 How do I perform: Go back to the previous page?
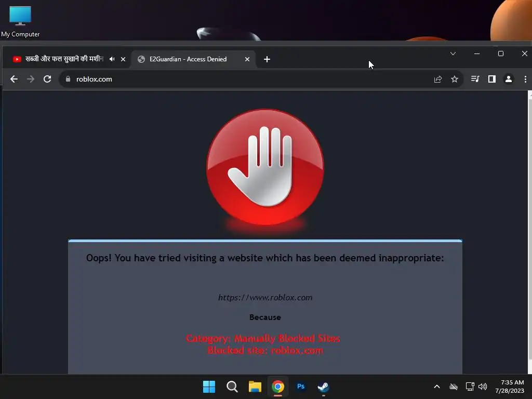(14, 79)
